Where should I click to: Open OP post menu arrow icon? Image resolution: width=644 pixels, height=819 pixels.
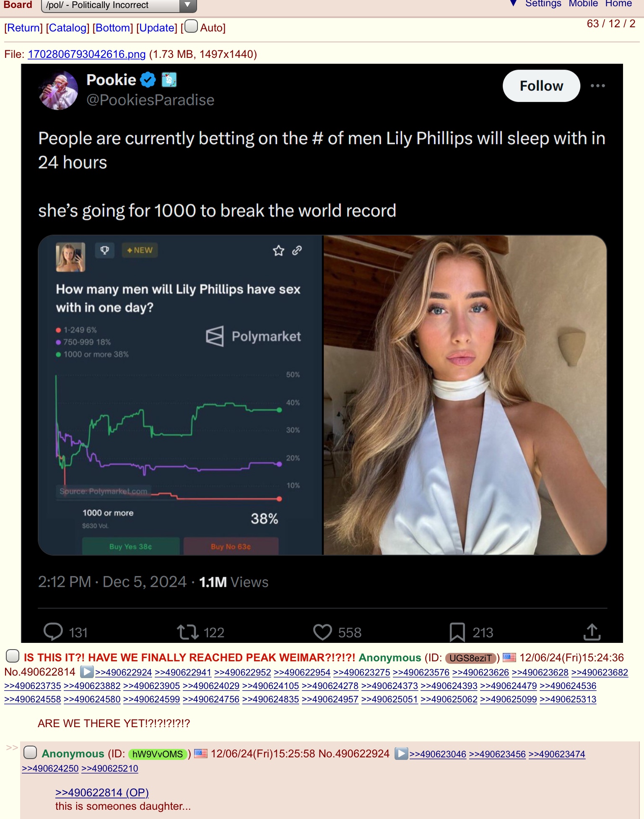coord(87,672)
